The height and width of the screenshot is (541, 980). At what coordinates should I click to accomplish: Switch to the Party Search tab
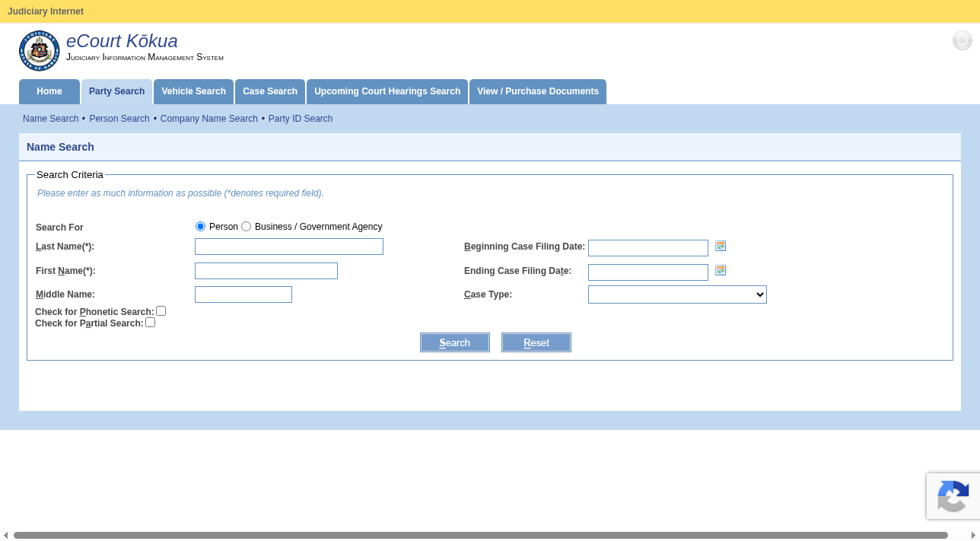click(x=116, y=91)
